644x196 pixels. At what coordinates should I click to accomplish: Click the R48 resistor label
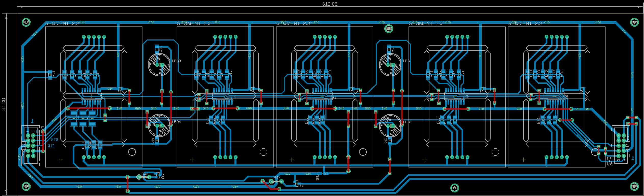tap(145, 174)
